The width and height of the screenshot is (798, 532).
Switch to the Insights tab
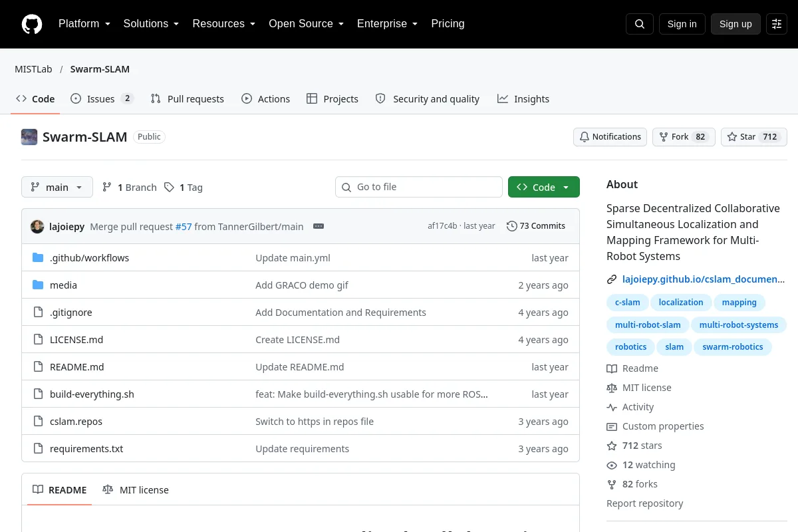click(523, 99)
